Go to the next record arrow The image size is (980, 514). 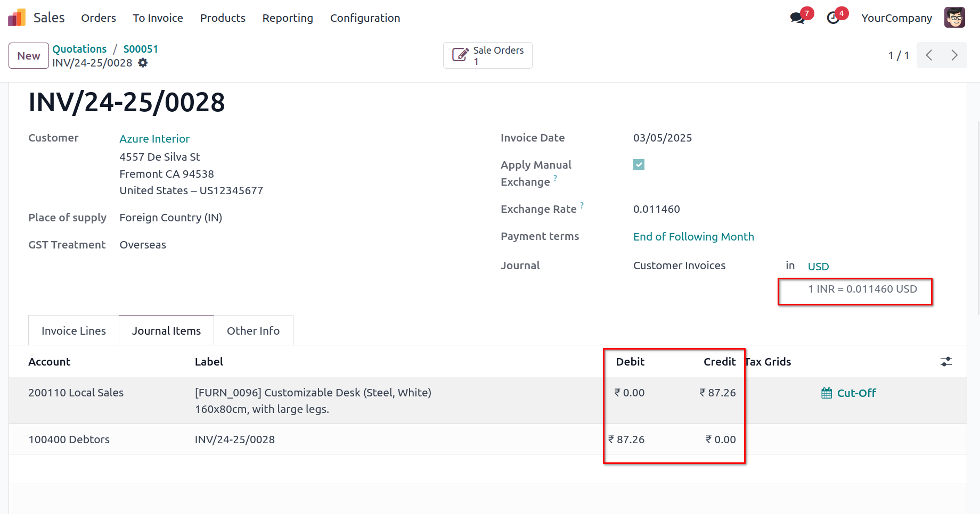[x=954, y=55]
